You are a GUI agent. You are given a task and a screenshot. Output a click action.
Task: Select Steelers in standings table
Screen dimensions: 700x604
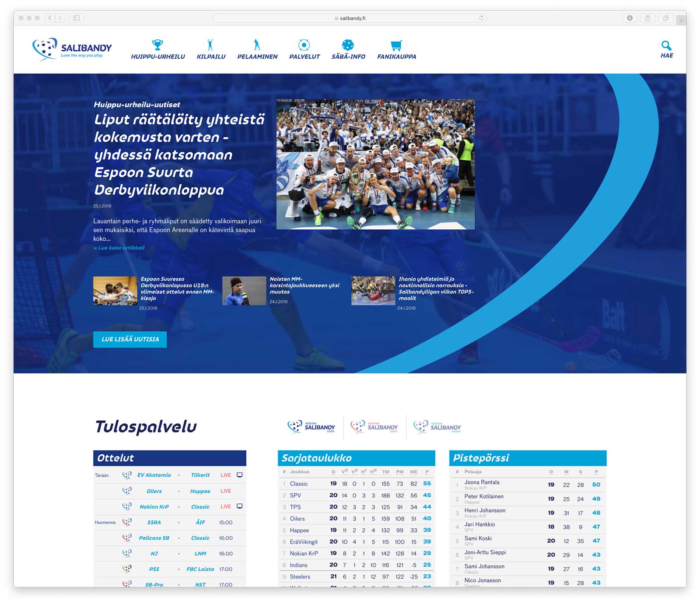pos(300,577)
